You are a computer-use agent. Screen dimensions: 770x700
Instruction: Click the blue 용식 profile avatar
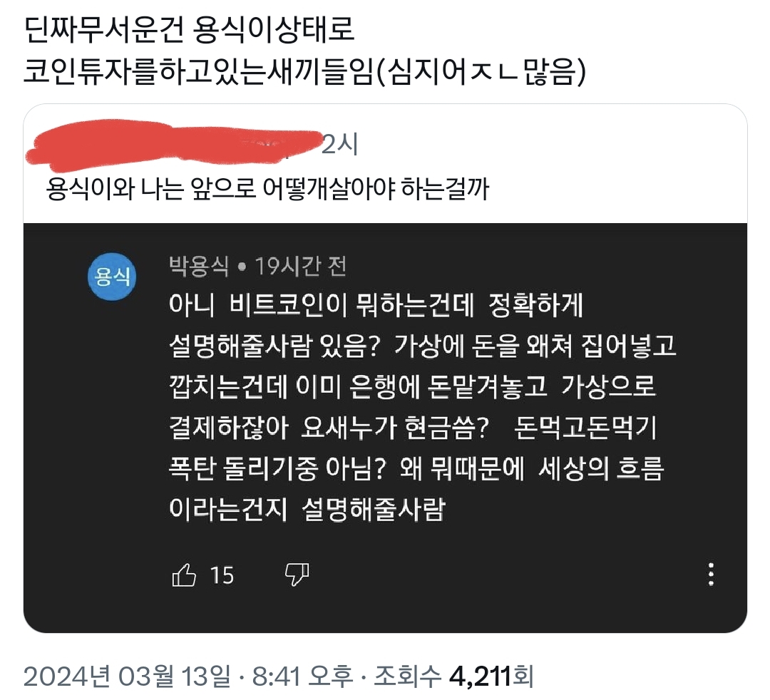[x=112, y=277]
